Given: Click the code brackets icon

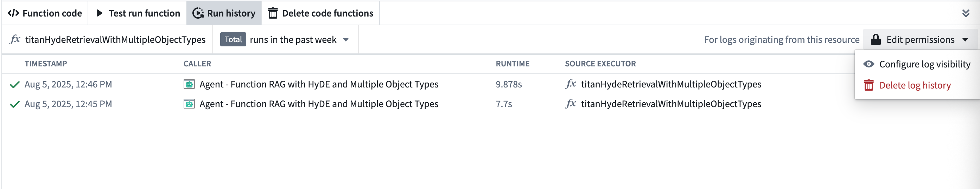Looking at the screenshot, I should click(13, 13).
